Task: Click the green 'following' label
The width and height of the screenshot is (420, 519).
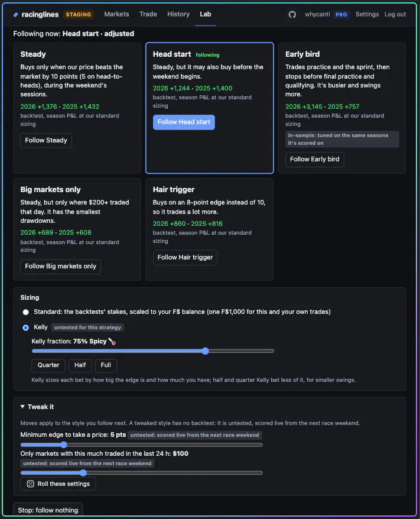Action: click(x=207, y=55)
